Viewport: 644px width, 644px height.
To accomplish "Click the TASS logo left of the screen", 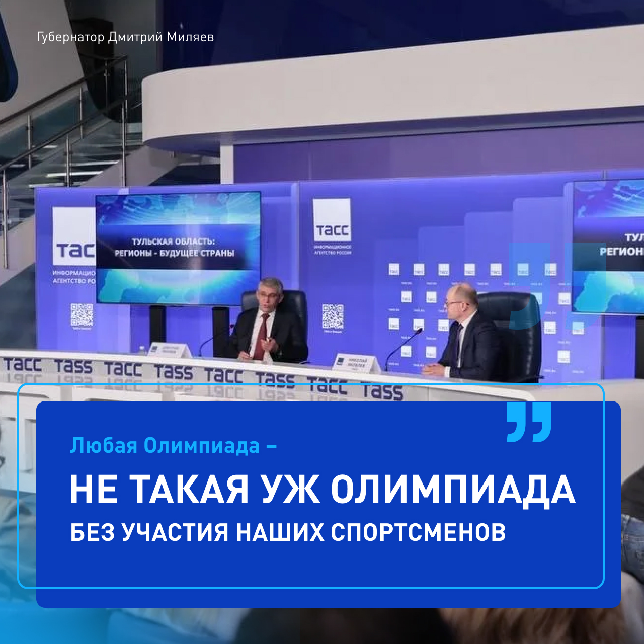I will tap(74, 236).
